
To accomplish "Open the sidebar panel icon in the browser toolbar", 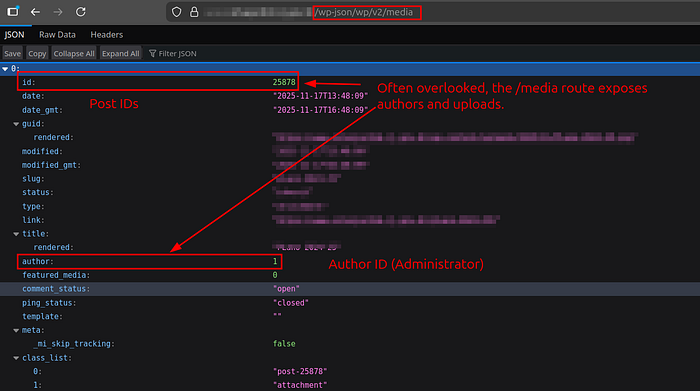I will point(13,11).
